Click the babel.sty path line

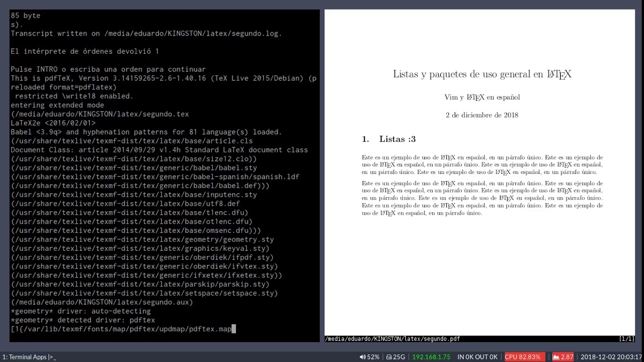point(134,168)
